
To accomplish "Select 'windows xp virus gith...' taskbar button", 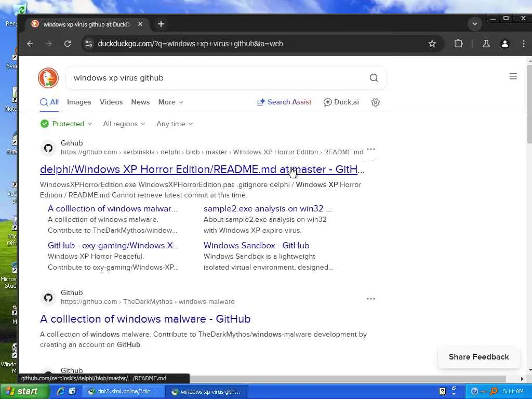I will click(x=207, y=392).
